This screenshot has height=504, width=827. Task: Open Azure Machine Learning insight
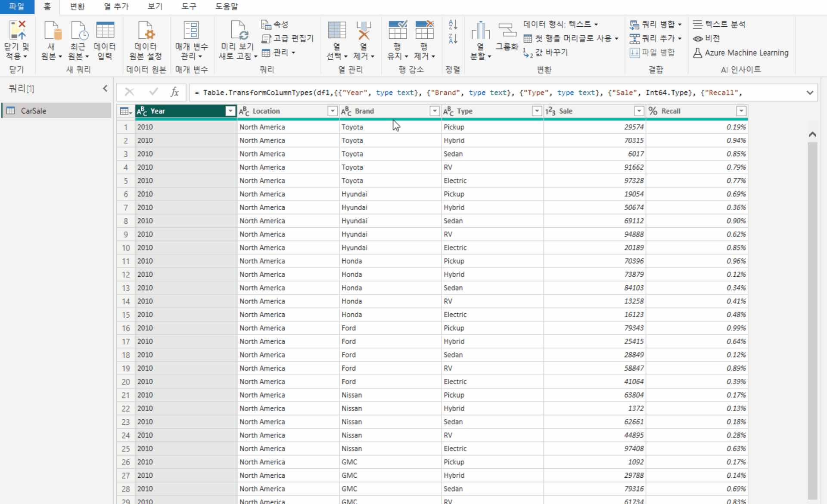coord(741,53)
